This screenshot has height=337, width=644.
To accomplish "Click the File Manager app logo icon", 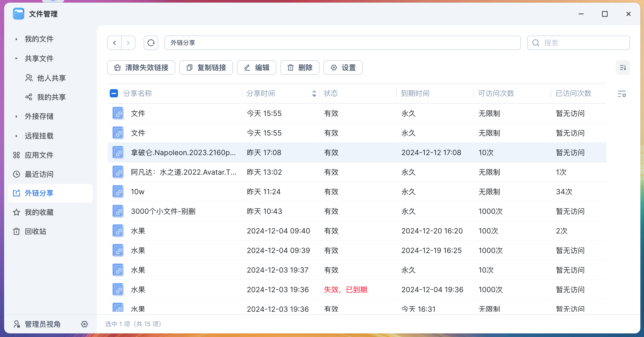I will [x=19, y=14].
